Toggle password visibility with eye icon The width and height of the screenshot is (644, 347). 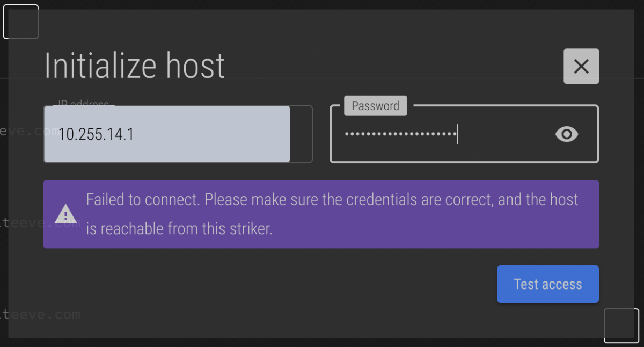pyautogui.click(x=567, y=134)
